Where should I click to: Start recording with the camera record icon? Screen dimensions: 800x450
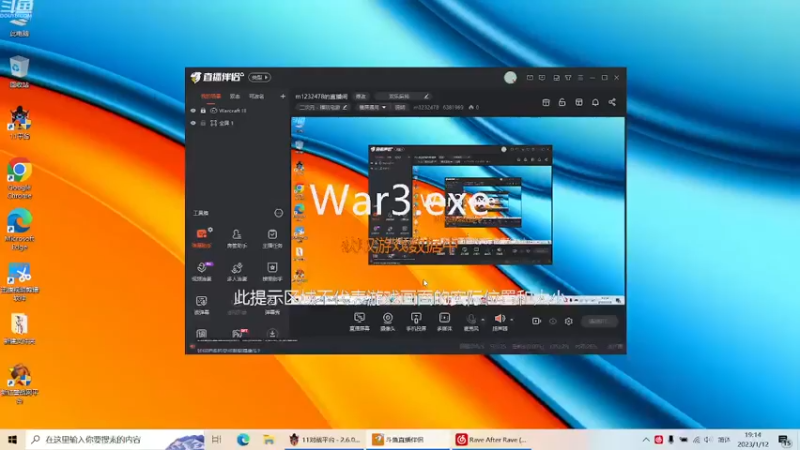[x=536, y=321]
